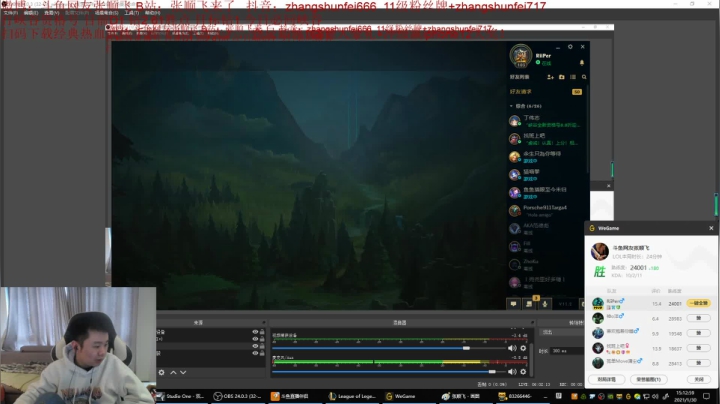Select friend Porsche911Targa4 in the list
This screenshot has width=720, height=404.
[x=546, y=211]
